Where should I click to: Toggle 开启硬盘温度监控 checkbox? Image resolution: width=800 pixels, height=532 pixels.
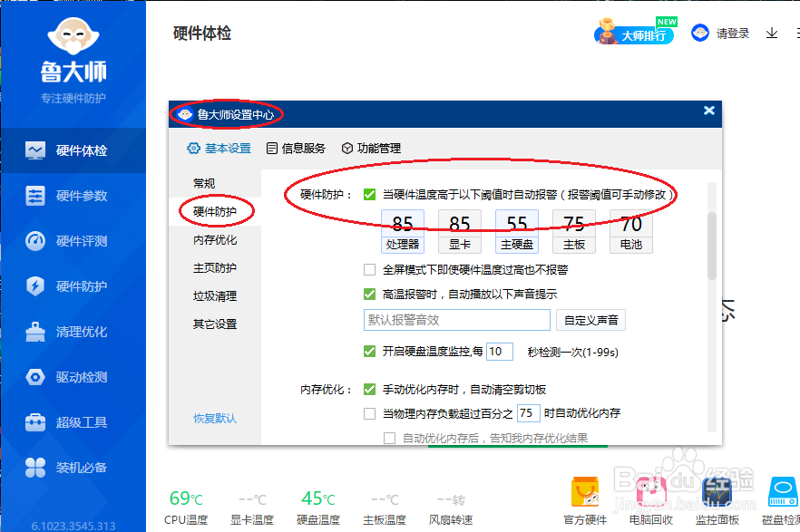coord(370,351)
